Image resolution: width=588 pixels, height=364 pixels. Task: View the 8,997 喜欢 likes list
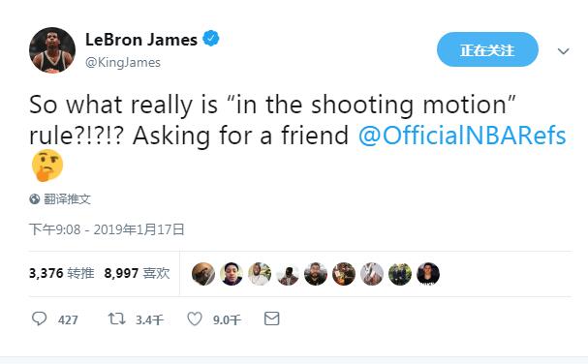(x=137, y=273)
